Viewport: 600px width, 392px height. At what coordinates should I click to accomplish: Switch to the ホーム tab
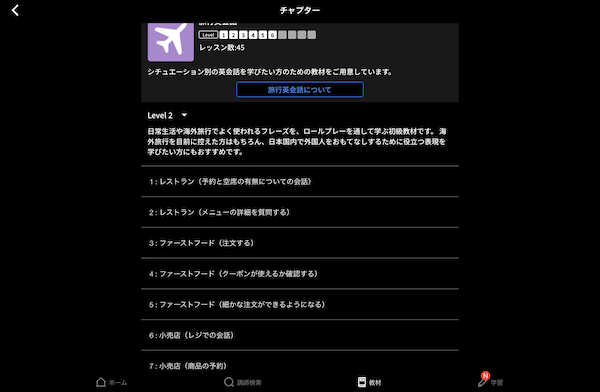pyautogui.click(x=111, y=382)
